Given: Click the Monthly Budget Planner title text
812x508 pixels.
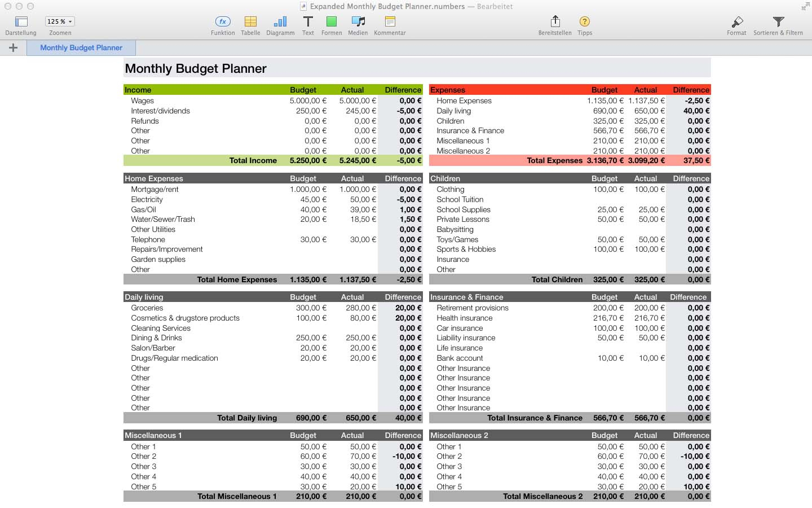Looking at the screenshot, I should pyautogui.click(x=196, y=69).
